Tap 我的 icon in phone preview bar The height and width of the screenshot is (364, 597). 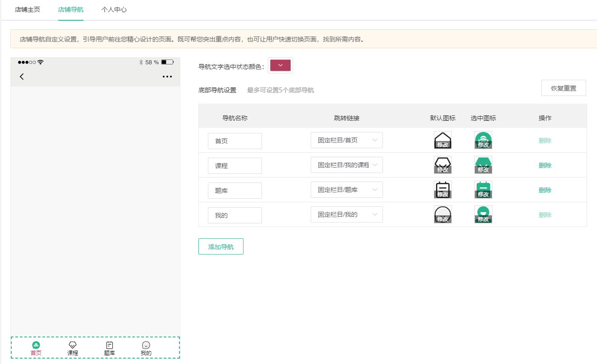pyautogui.click(x=146, y=345)
